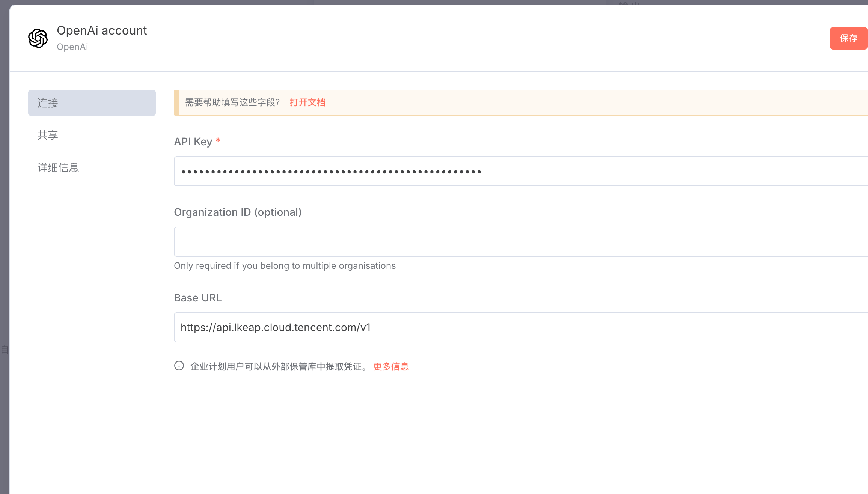Click the Base URL label
Image resolution: width=868 pixels, height=494 pixels.
click(x=198, y=298)
